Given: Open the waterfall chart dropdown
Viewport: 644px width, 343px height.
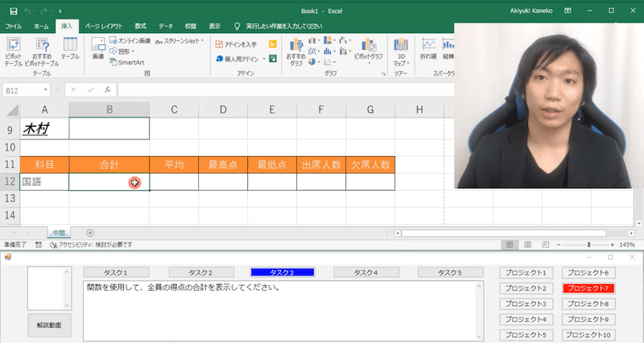Looking at the screenshot, I should 345,40.
